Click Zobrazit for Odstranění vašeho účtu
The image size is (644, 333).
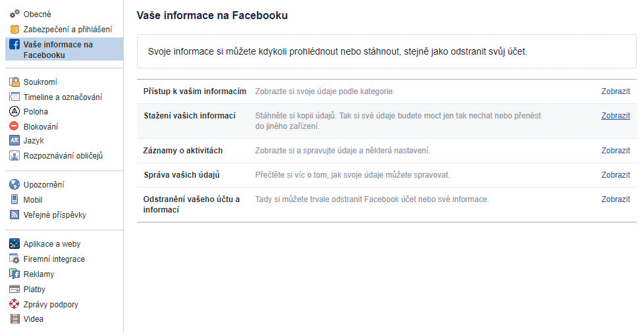(615, 199)
